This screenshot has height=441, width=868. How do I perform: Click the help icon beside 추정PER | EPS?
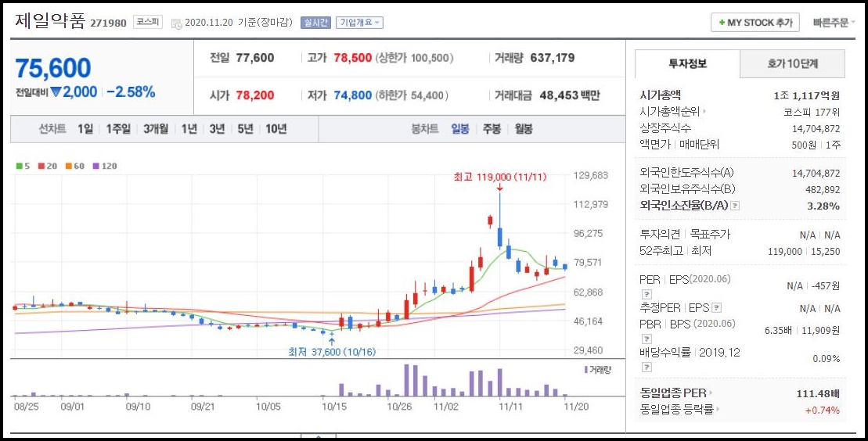coord(716,307)
